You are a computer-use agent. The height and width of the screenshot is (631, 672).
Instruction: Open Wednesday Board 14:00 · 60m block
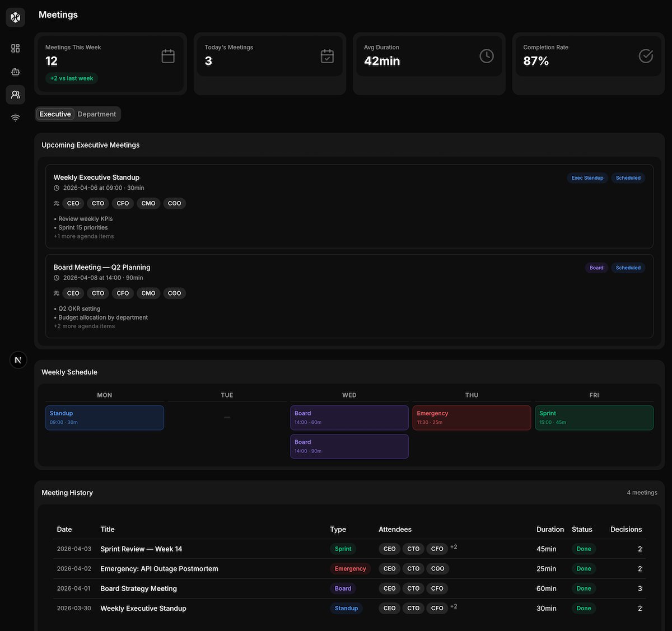pos(349,418)
